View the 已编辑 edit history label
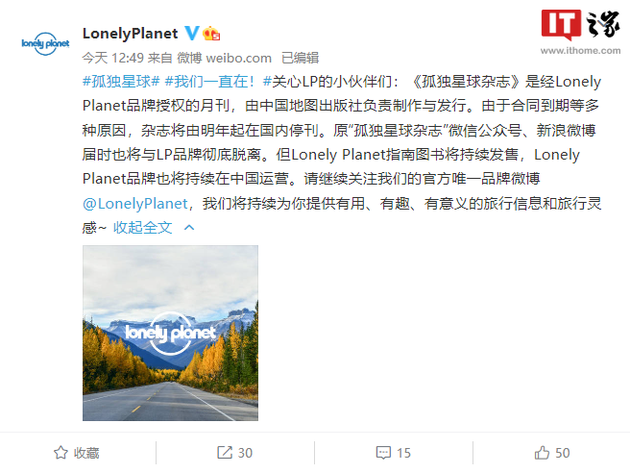This screenshot has width=630, height=473. coord(300,58)
